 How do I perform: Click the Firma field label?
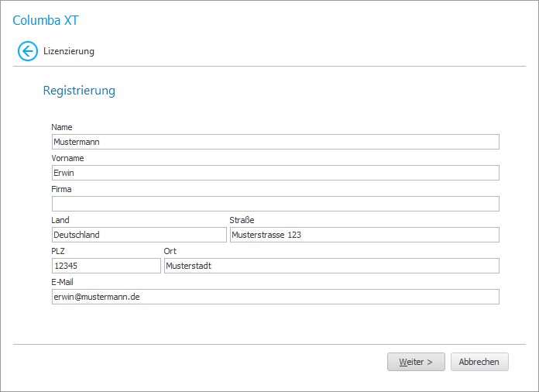(61, 189)
